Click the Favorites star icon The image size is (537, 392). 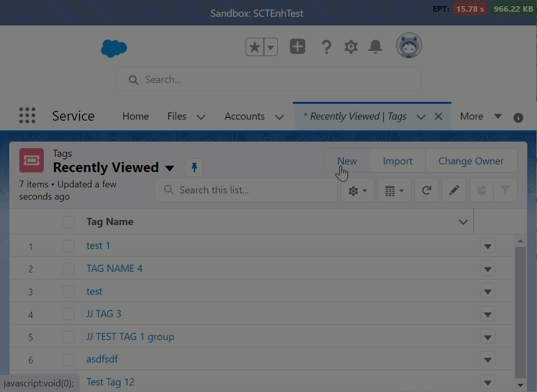pyautogui.click(x=255, y=47)
